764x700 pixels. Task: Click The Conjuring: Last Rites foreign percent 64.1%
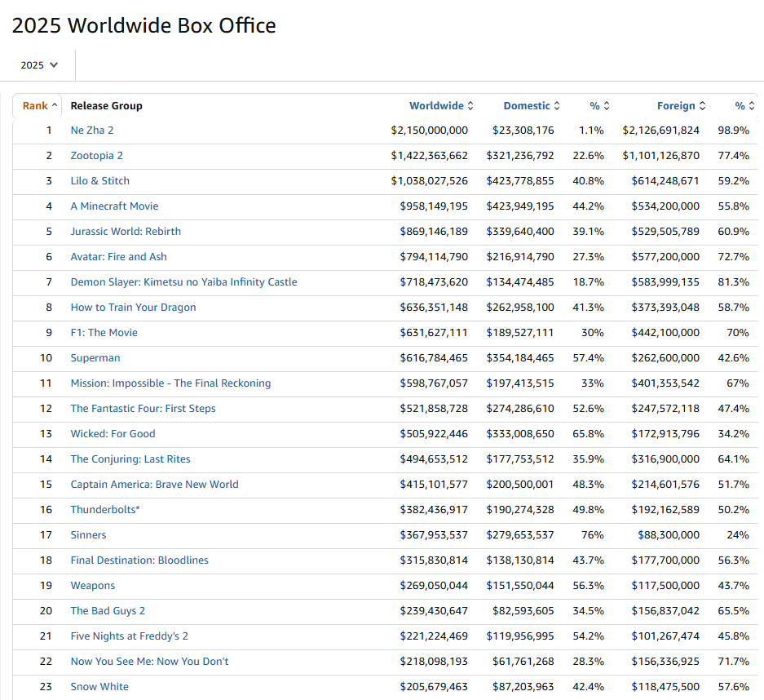(x=733, y=459)
